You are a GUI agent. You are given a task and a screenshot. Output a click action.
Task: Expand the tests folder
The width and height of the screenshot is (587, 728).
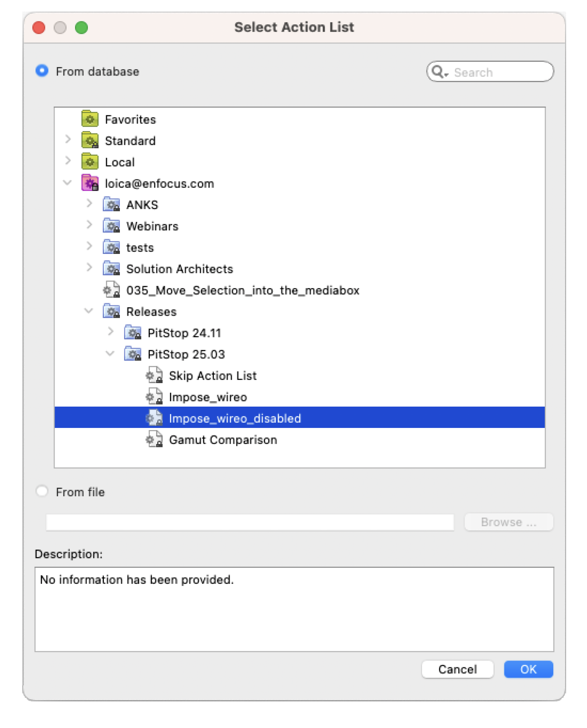[x=89, y=246]
